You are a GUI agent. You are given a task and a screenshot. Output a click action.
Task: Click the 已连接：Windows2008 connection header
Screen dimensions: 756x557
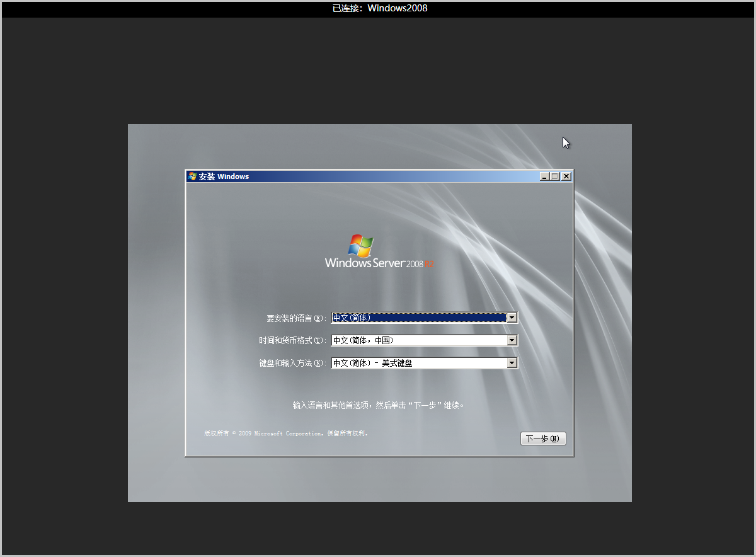[380, 8]
